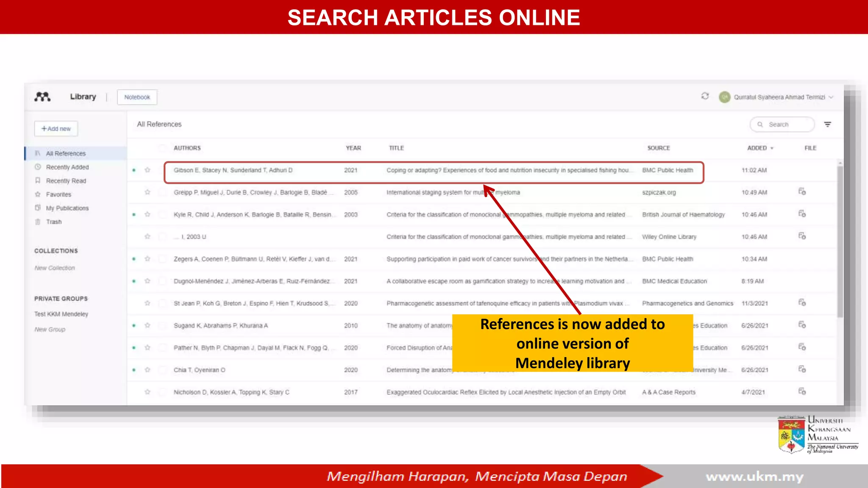Tick checkbox for Nicholson D, Kossler A row

point(162,392)
